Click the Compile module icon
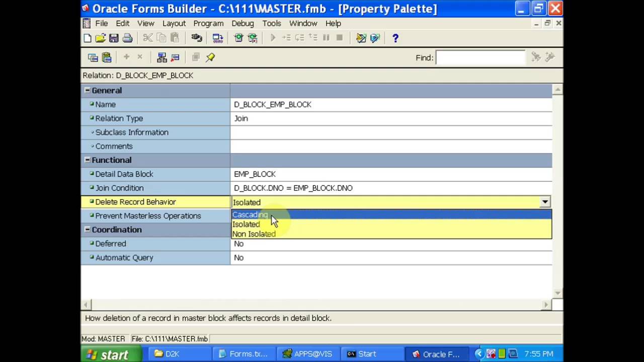 217,38
